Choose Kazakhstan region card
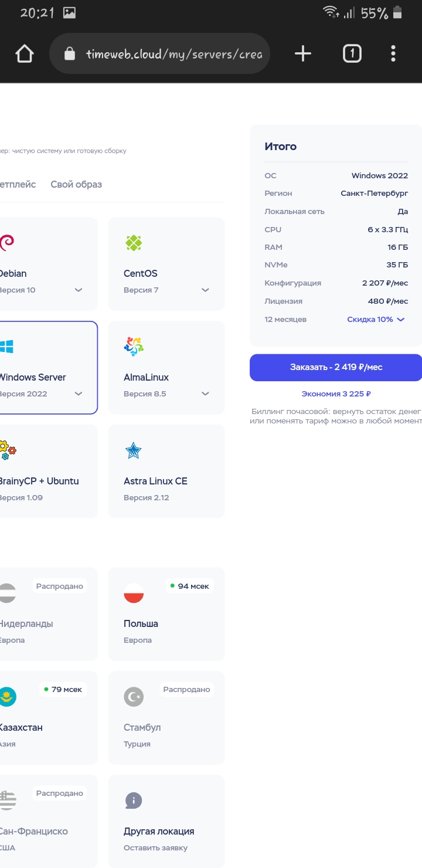Image resolution: width=422 pixels, height=868 pixels. pos(48,718)
